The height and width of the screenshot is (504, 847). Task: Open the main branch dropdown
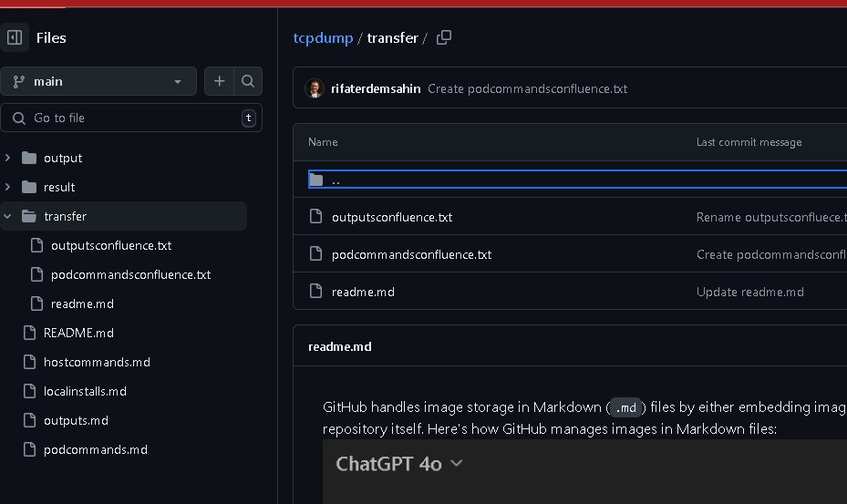click(98, 81)
